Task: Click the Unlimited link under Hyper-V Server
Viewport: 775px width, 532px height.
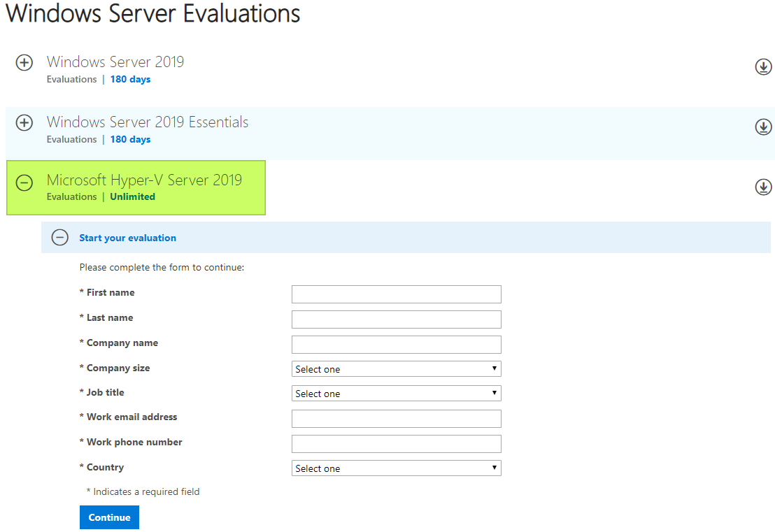Action: (132, 196)
